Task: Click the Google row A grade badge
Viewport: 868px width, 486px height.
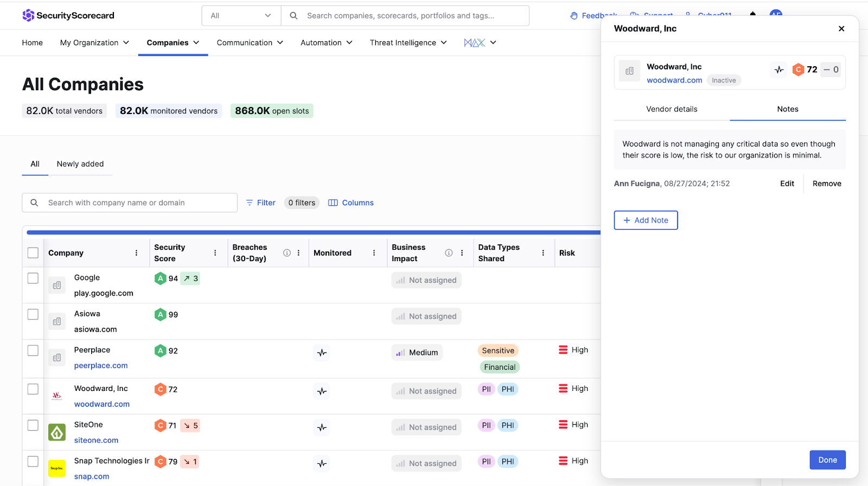Action: coord(160,279)
